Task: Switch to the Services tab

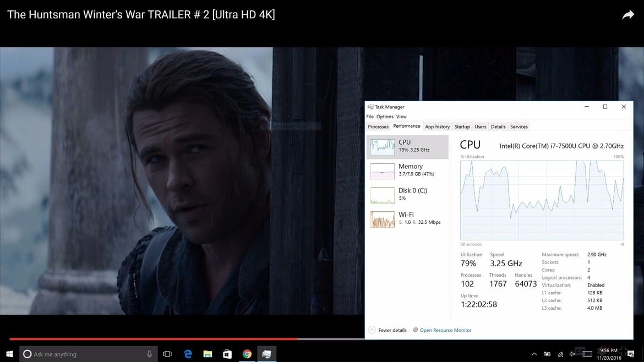Action: click(x=519, y=127)
